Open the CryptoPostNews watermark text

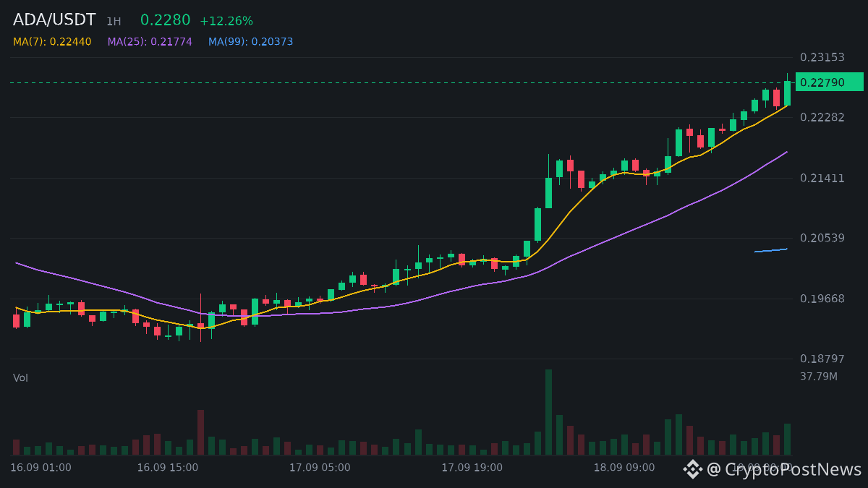pyautogui.click(x=793, y=469)
